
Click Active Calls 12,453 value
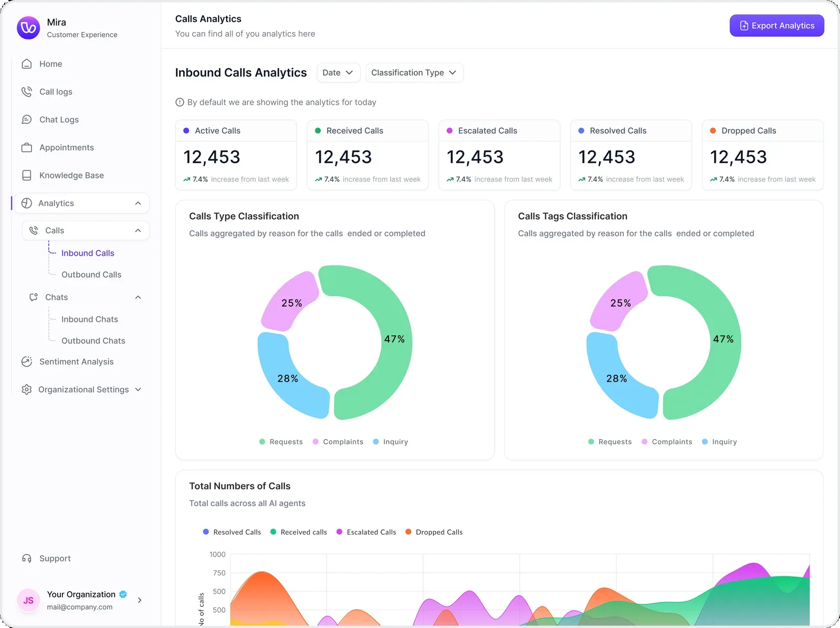pyautogui.click(x=212, y=157)
